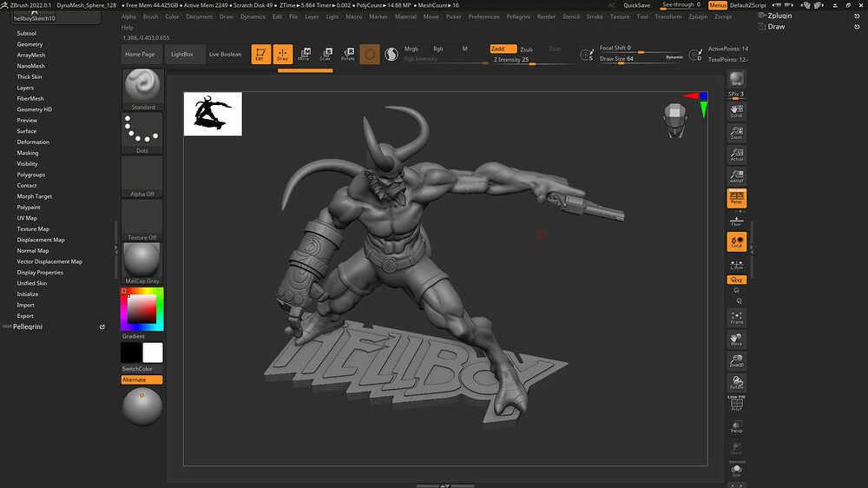Expand the UV Map section
This screenshot has height=488, width=868.
pyautogui.click(x=27, y=218)
